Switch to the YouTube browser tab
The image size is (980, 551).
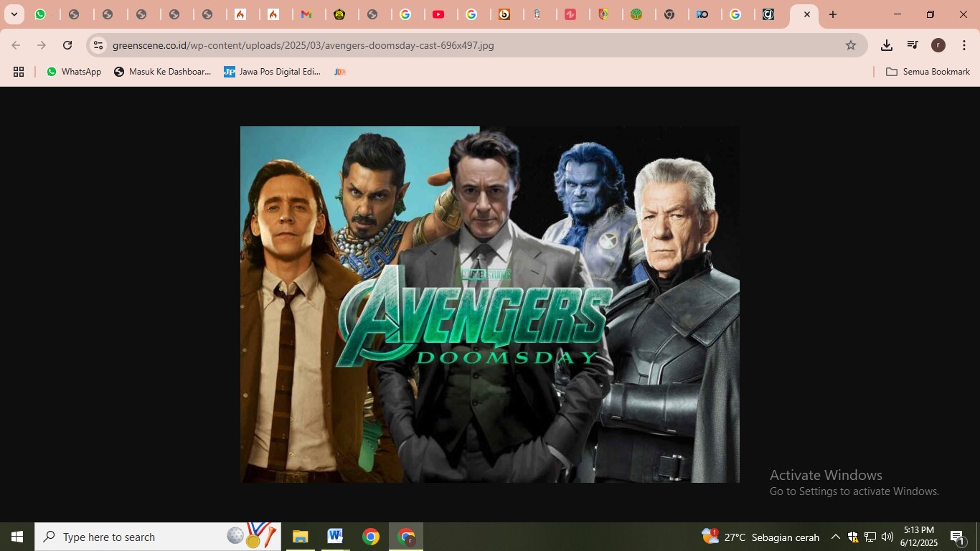point(438,14)
